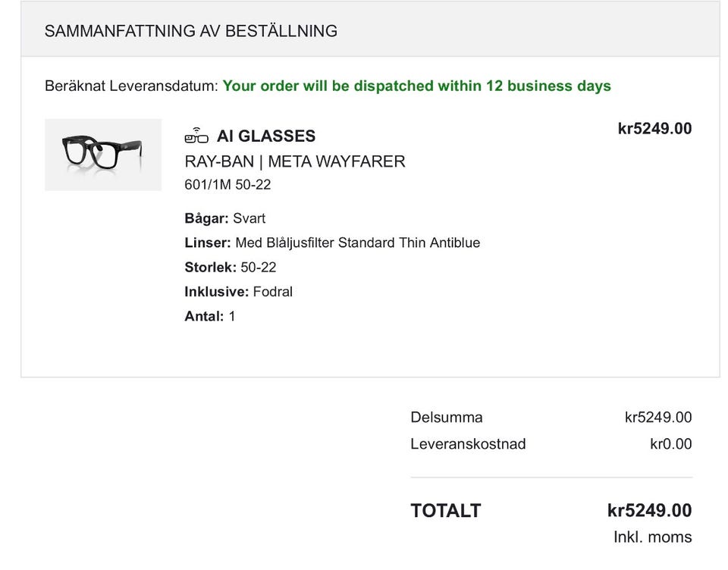
Task: Click the "Beräknat Leveransdatum" label
Action: coord(131,86)
